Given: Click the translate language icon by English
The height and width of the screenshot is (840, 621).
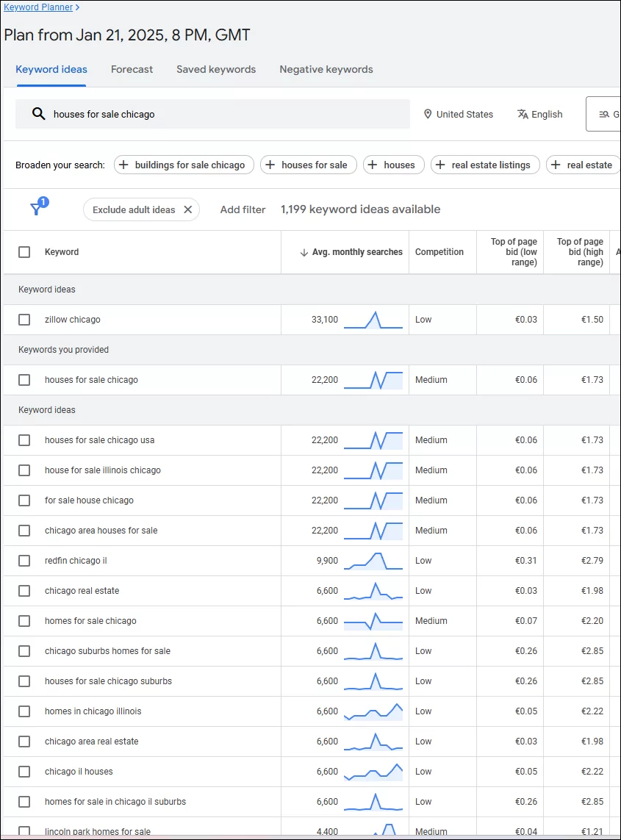Looking at the screenshot, I should (x=523, y=114).
